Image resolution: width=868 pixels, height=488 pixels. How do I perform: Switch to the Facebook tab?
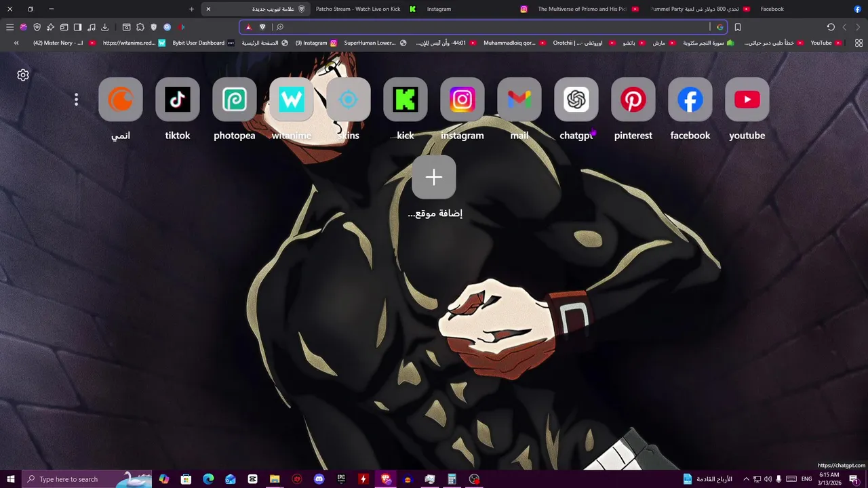[810, 9]
